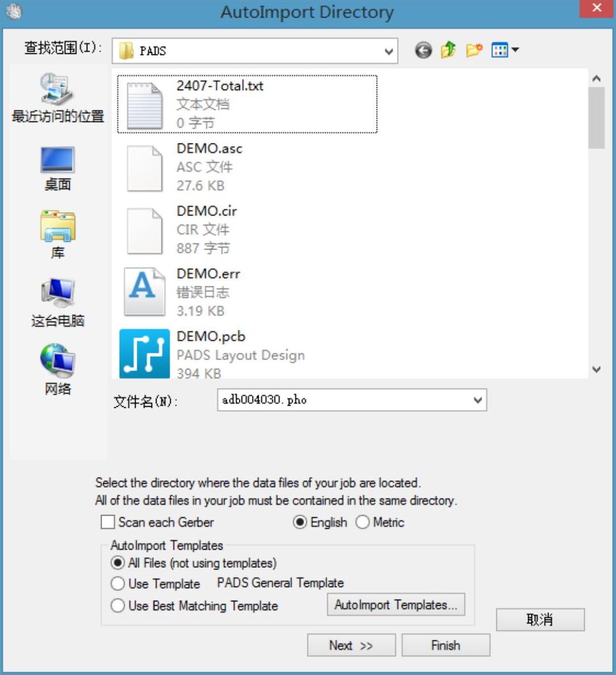616x675 pixels.
Task: Go back using the back arrow icon
Action: [423, 50]
